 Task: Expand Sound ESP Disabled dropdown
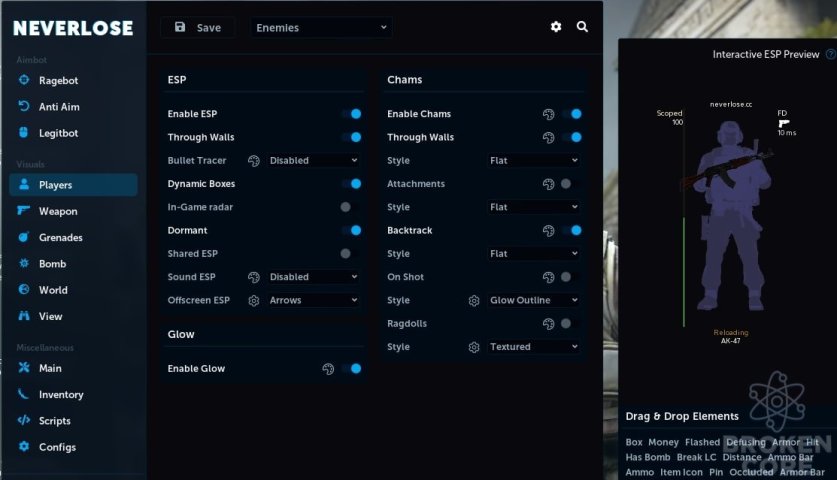tap(313, 277)
